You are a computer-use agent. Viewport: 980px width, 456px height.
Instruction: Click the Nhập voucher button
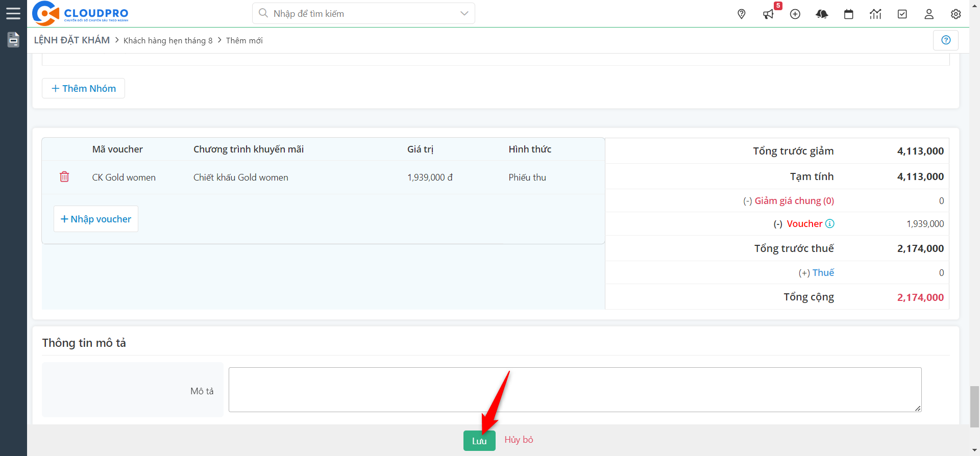96,219
